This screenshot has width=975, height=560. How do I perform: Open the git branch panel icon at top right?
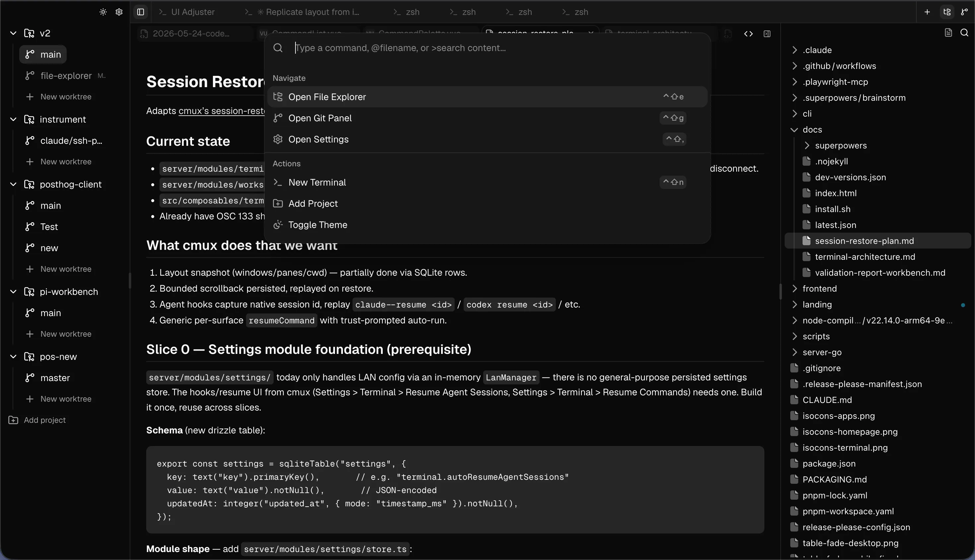964,12
